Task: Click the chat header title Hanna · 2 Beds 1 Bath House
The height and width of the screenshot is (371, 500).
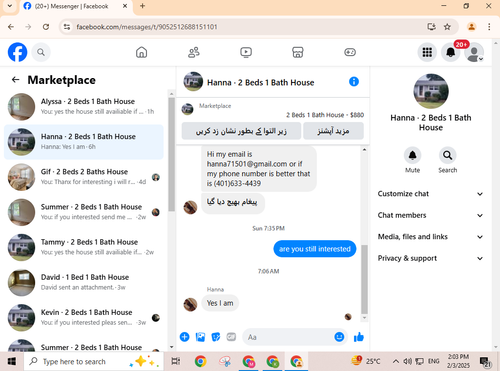Action: [261, 83]
